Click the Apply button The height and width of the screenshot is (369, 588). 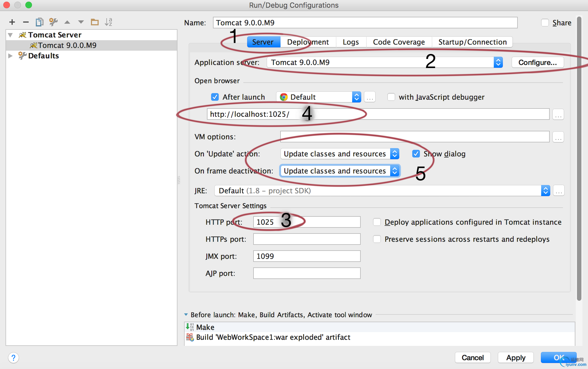(x=516, y=357)
